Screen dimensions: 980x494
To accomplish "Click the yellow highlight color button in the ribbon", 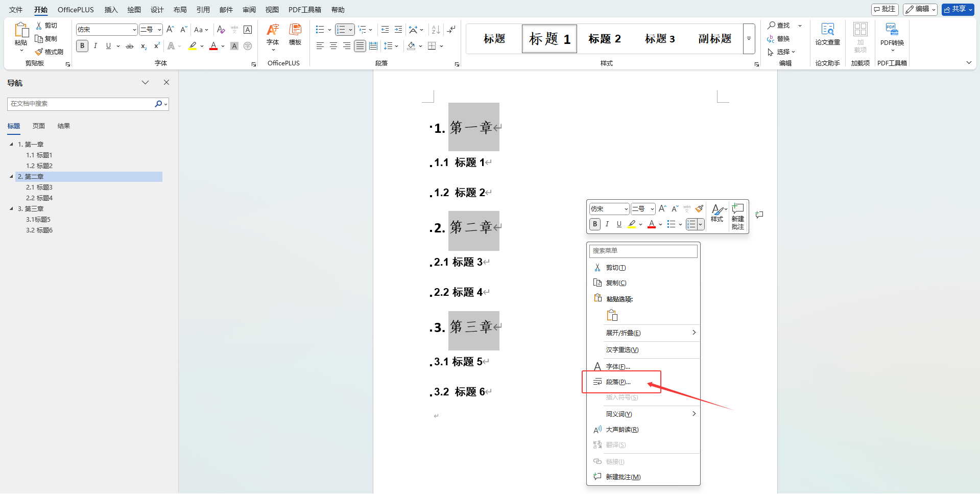I will (193, 46).
